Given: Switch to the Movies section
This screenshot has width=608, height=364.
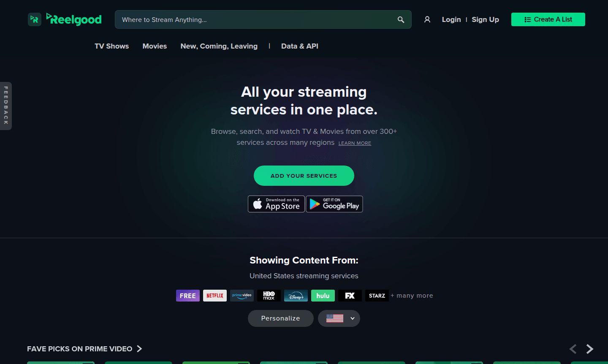Looking at the screenshot, I should point(155,46).
